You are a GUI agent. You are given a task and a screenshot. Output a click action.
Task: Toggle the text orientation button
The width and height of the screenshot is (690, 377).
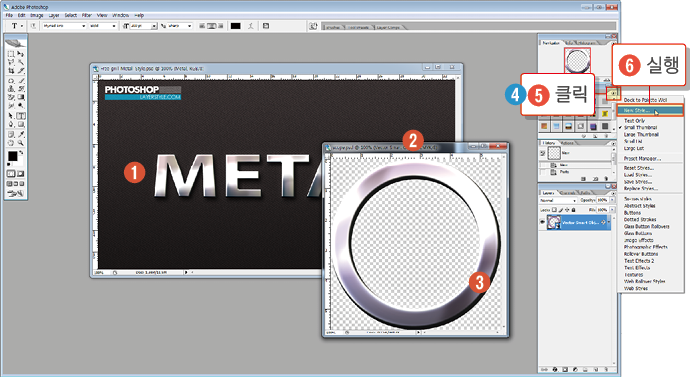(x=33, y=26)
